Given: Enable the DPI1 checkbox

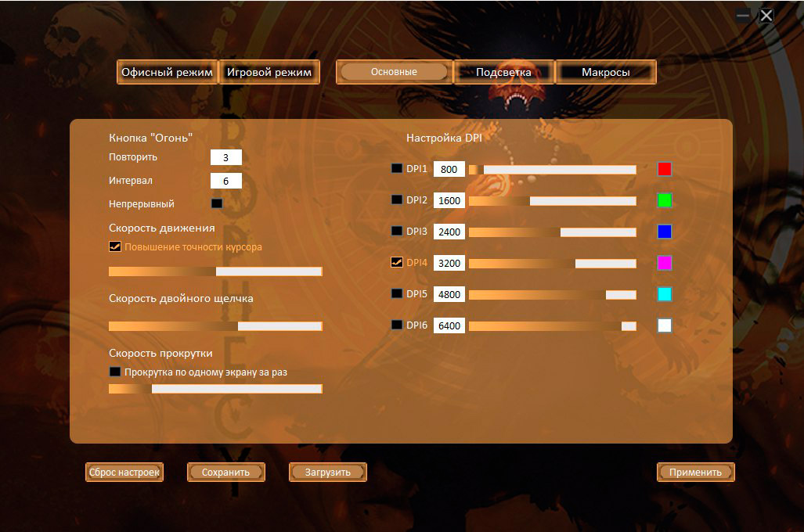Looking at the screenshot, I should point(397,169).
